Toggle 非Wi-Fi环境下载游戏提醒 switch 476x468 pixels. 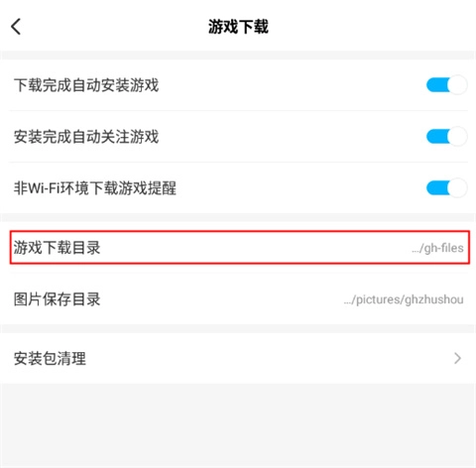click(x=446, y=188)
